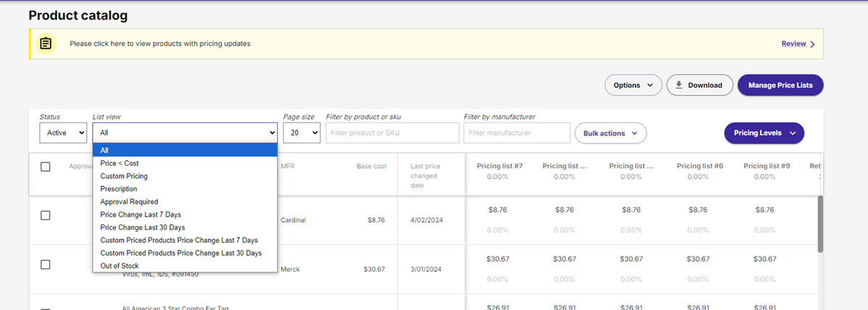868x310 pixels.
Task: Select Approval Required option
Action: pyautogui.click(x=185, y=201)
